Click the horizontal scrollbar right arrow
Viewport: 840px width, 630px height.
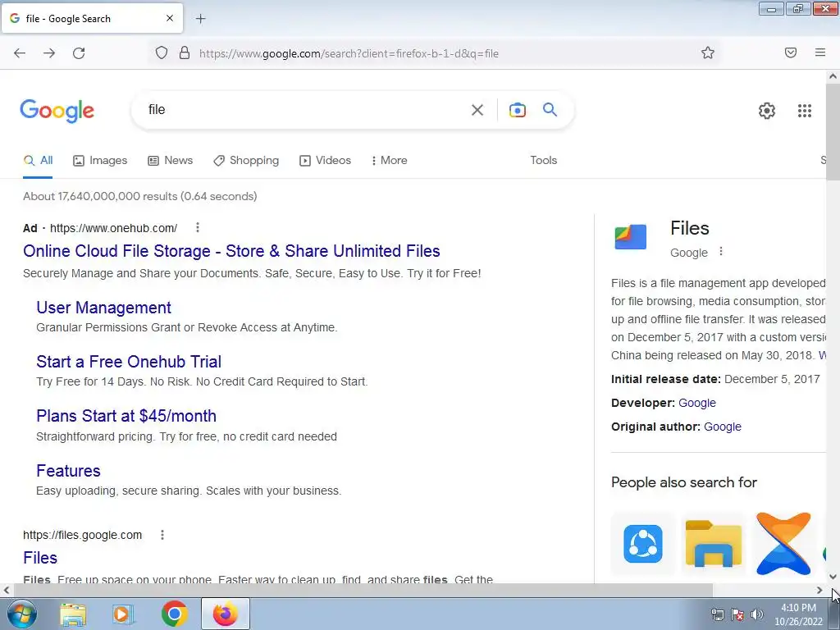point(819,590)
